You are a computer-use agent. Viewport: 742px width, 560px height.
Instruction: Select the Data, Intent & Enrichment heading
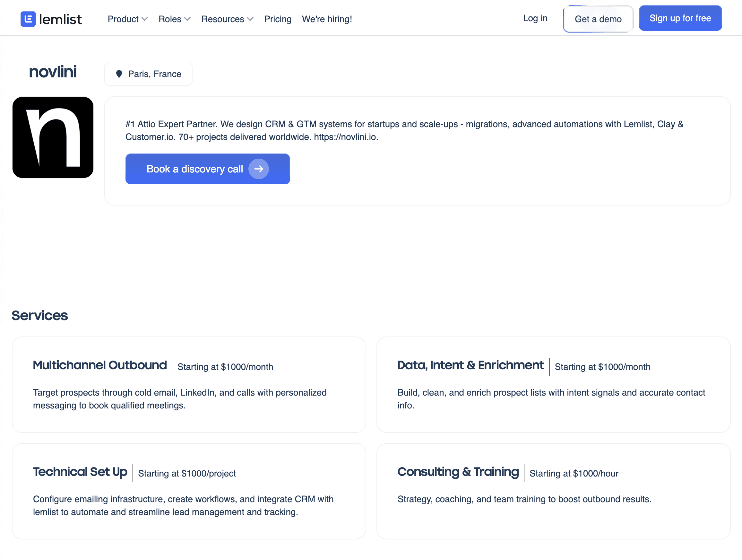470,365
